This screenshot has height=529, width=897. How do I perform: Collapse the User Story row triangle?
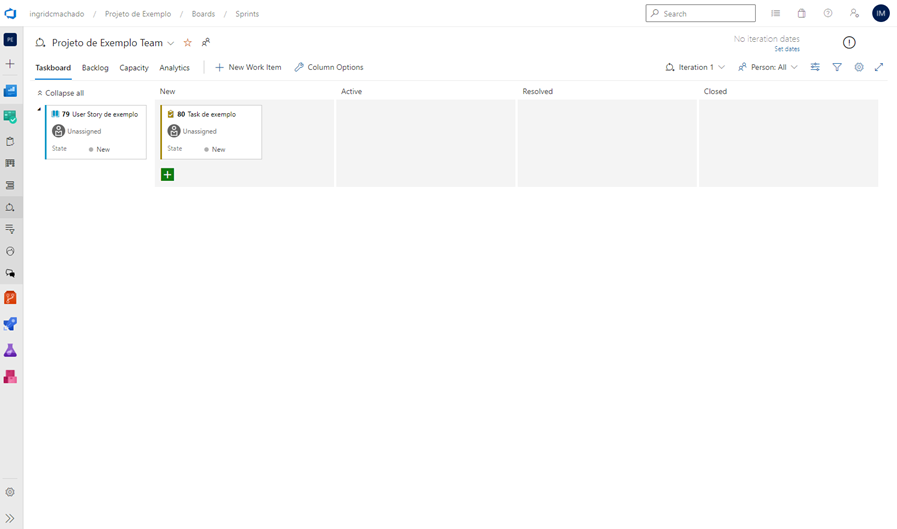[39, 109]
